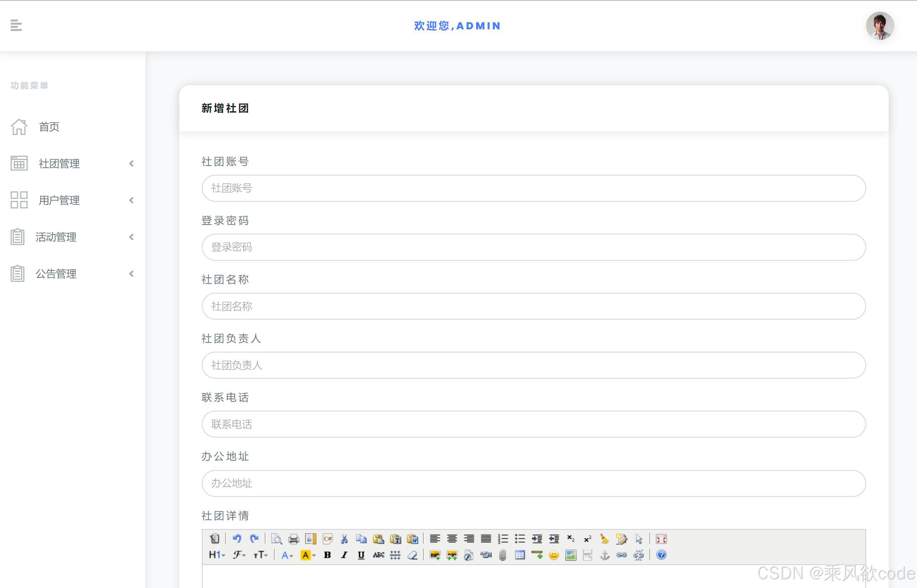Image resolution: width=917 pixels, height=588 pixels.
Task: Toggle italic formatting in the editor
Action: pyautogui.click(x=344, y=556)
